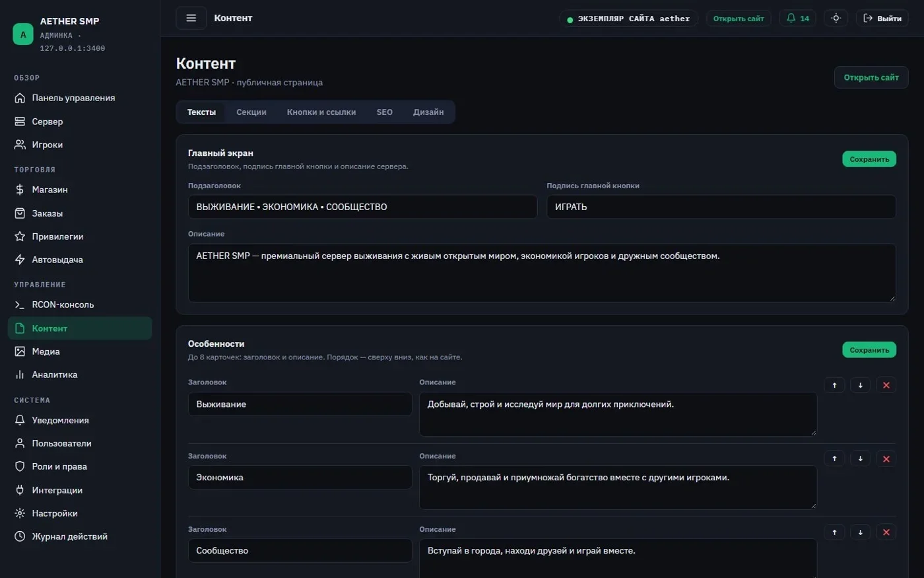This screenshot has height=578, width=924.
Task: Move the Выживание card down
Action: coord(860,385)
